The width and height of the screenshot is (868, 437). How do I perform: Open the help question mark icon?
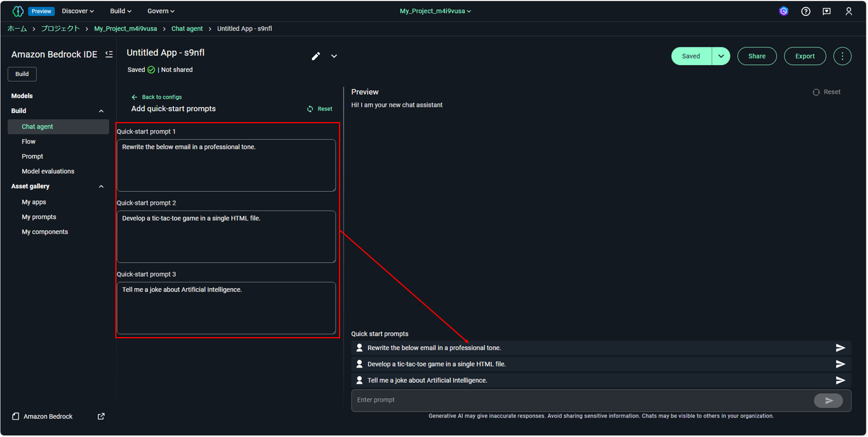point(805,11)
